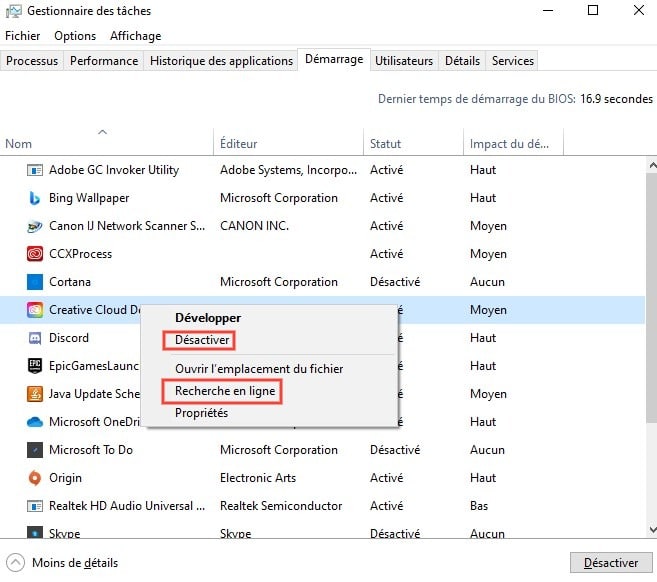This screenshot has height=582, width=657.
Task: Close the Gestionnaire des tâches window
Action: [639, 10]
